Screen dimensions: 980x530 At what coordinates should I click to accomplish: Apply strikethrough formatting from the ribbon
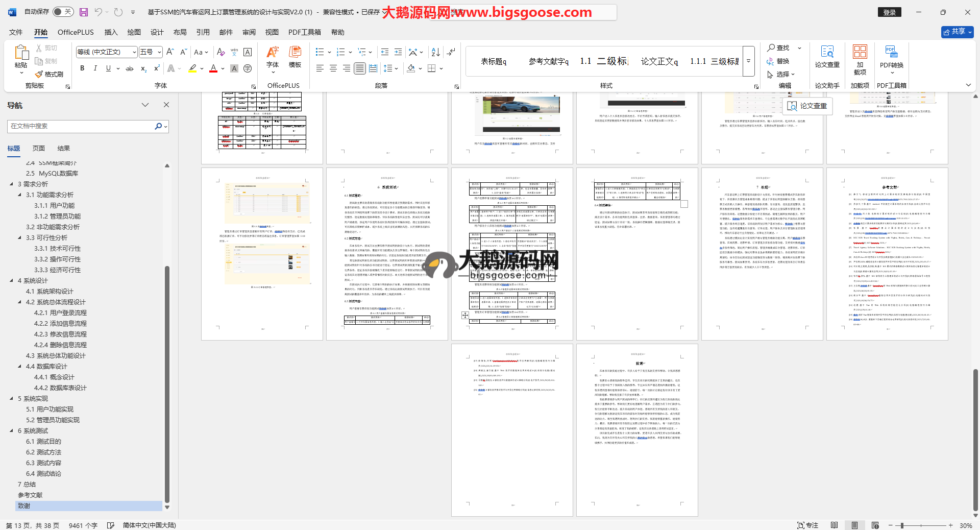[x=130, y=68]
